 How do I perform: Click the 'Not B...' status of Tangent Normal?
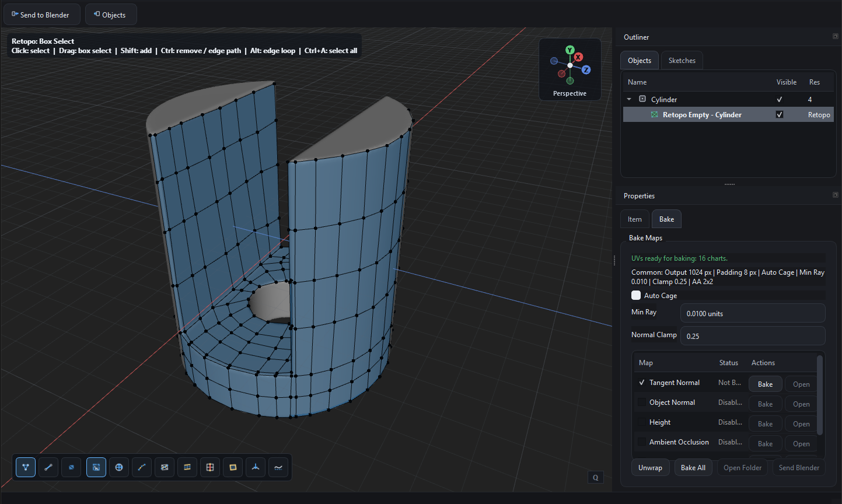coord(729,383)
